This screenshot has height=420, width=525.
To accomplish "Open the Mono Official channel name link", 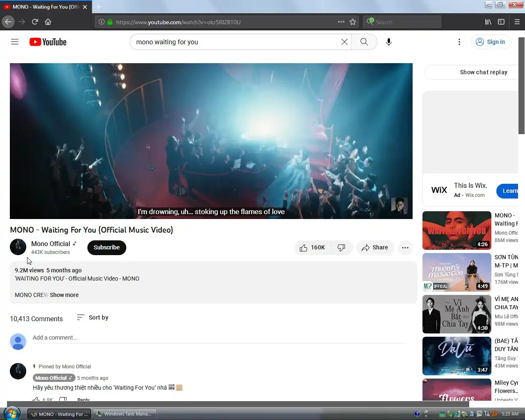I will 51,244.
